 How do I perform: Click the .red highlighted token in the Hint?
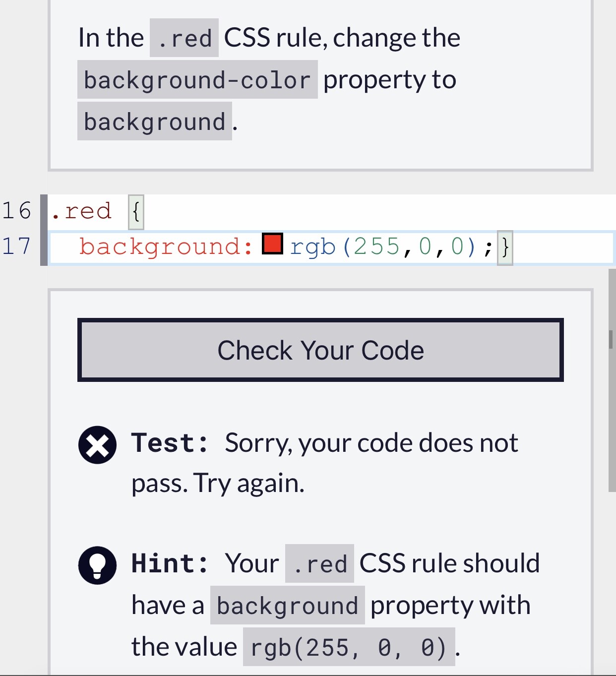coord(320,563)
